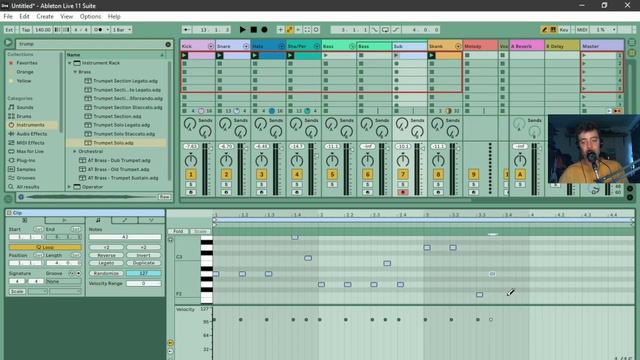Click the Capture MIDI icon
This screenshot has width=640, height=360.
click(x=307, y=29)
